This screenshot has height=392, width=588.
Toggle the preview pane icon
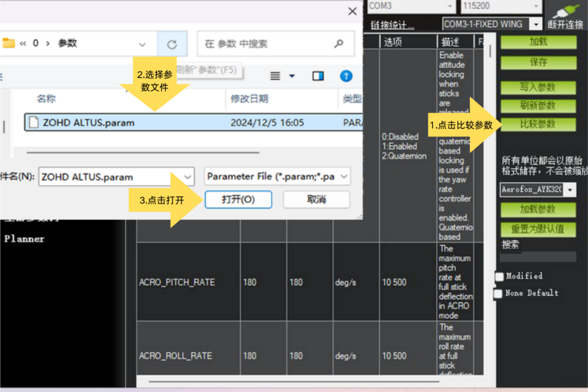click(x=318, y=76)
